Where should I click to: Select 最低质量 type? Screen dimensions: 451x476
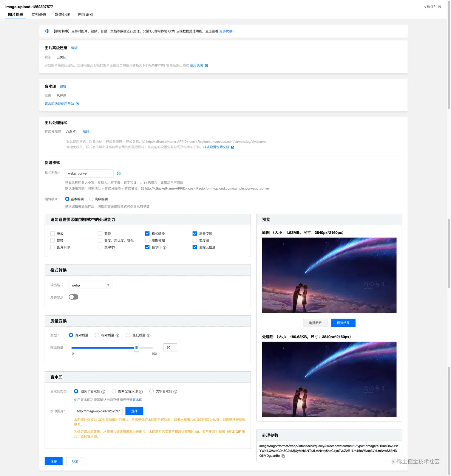(128, 335)
